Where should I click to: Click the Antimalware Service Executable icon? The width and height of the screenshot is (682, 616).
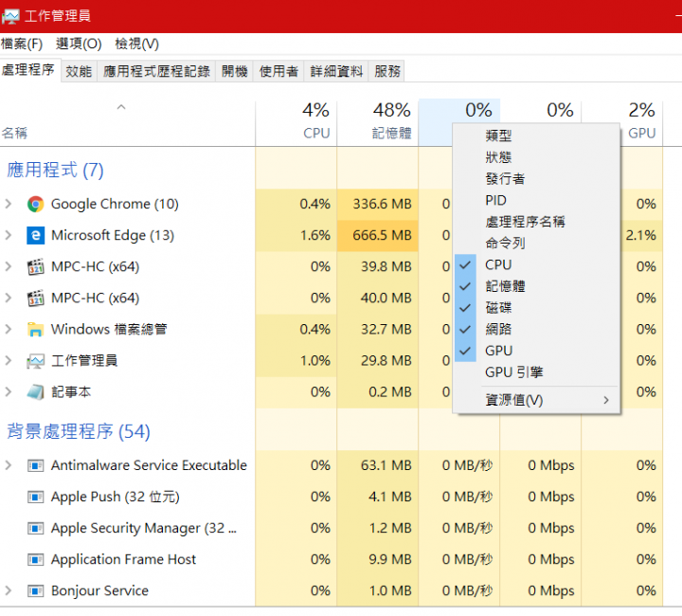[35, 466]
